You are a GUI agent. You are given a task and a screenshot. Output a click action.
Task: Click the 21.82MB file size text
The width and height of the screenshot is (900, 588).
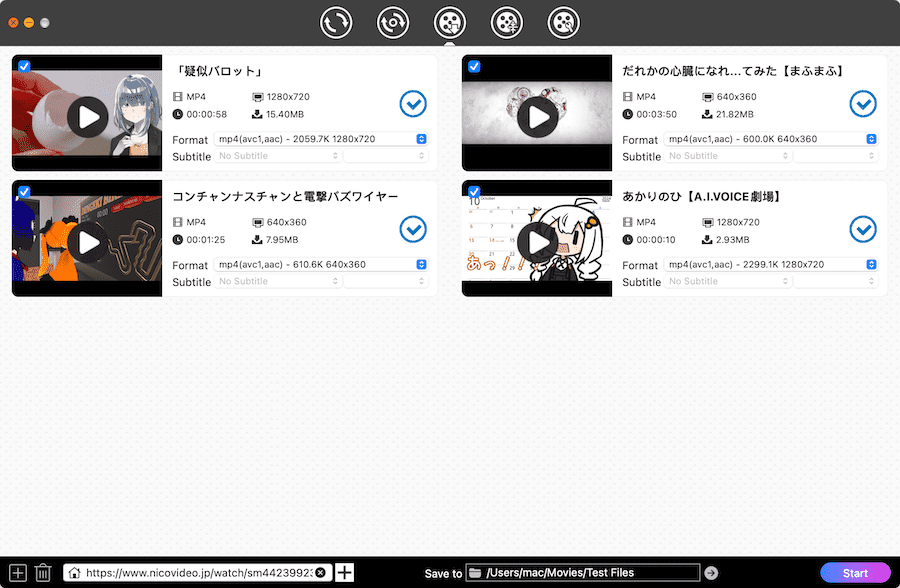735,114
